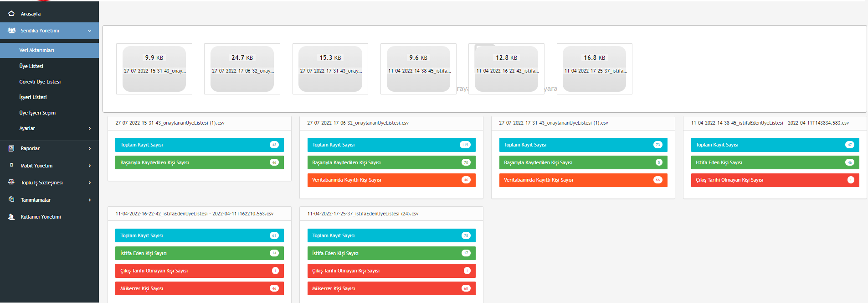
Task: Collapse the Sendika Yönetimi chevron
Action: [90, 31]
